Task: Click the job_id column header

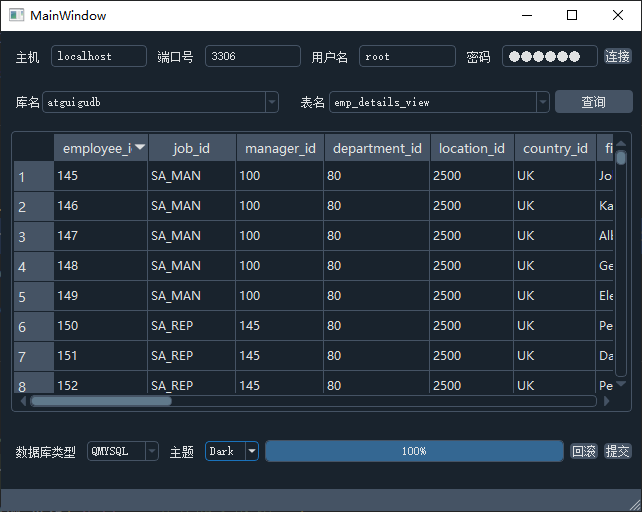Action: click(x=192, y=148)
